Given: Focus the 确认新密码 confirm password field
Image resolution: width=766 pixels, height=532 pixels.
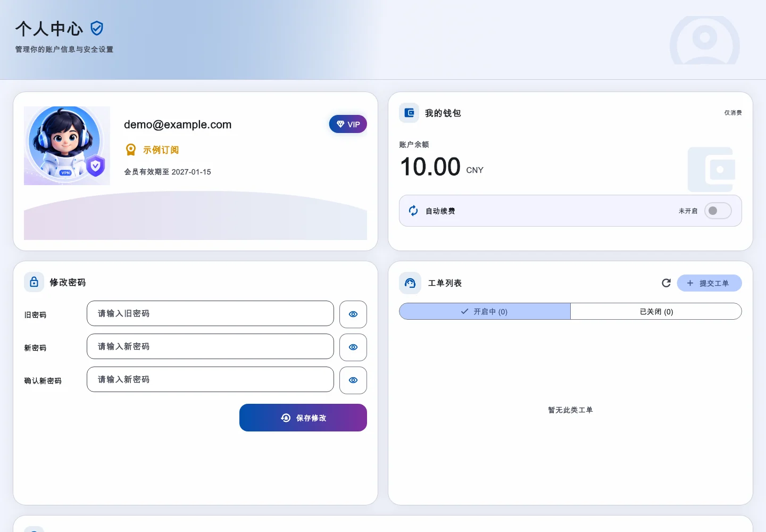Looking at the screenshot, I should (x=210, y=379).
